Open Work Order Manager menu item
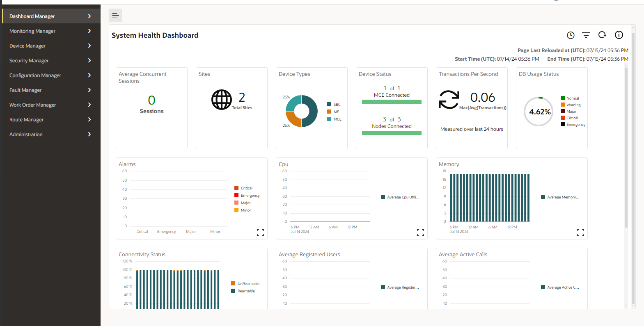 tap(51, 105)
